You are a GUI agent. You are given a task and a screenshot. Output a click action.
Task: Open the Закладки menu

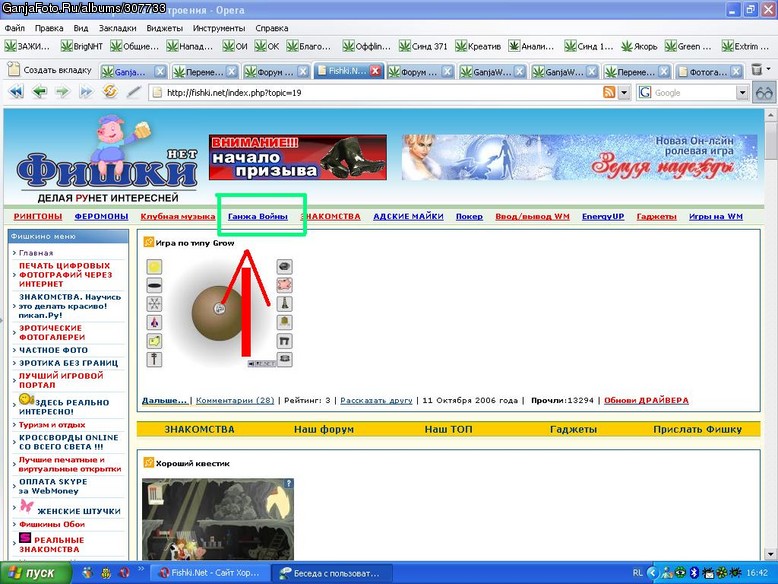click(117, 28)
